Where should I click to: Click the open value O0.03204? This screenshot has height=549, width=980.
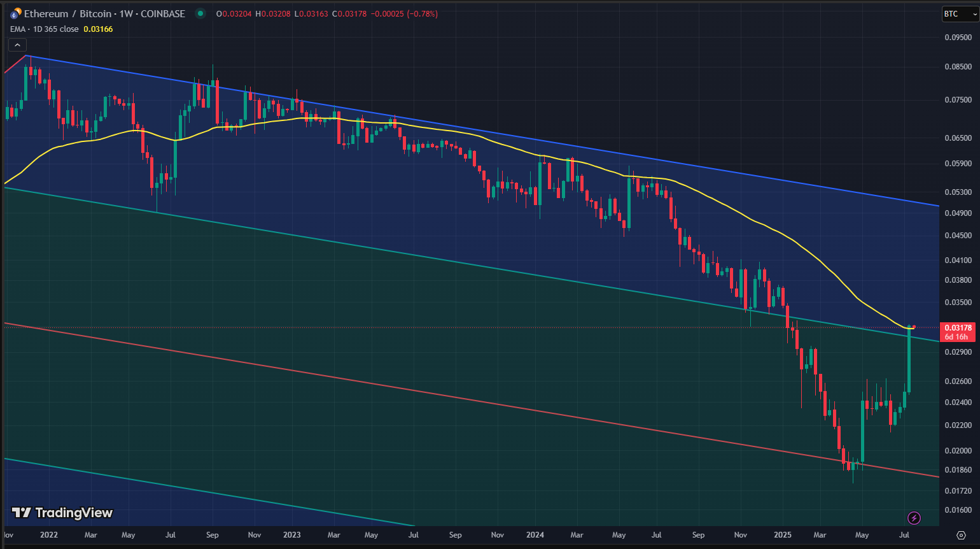[234, 14]
